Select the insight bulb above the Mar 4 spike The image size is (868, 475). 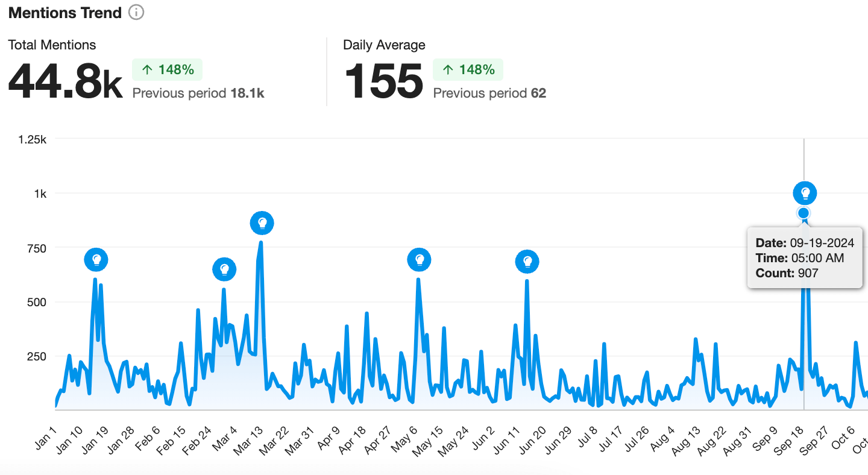225,269
